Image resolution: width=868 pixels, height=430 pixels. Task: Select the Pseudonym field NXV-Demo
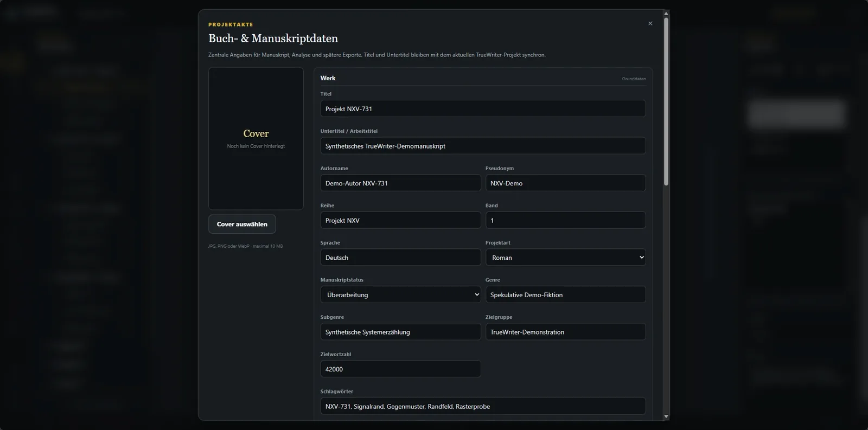565,183
